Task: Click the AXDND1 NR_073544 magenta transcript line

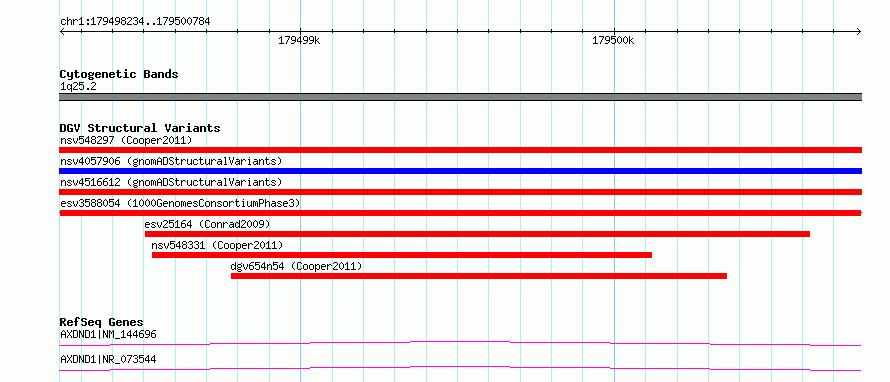Action: click(x=460, y=368)
